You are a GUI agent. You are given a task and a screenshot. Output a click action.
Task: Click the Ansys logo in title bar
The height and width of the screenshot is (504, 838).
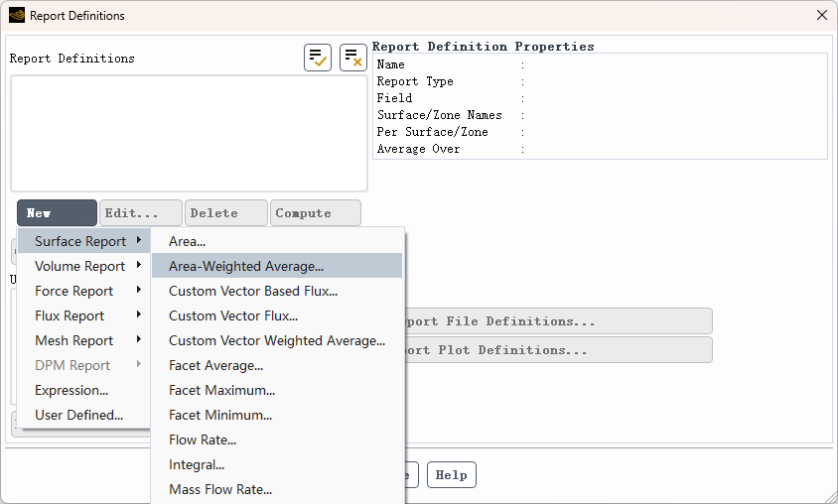click(x=16, y=16)
